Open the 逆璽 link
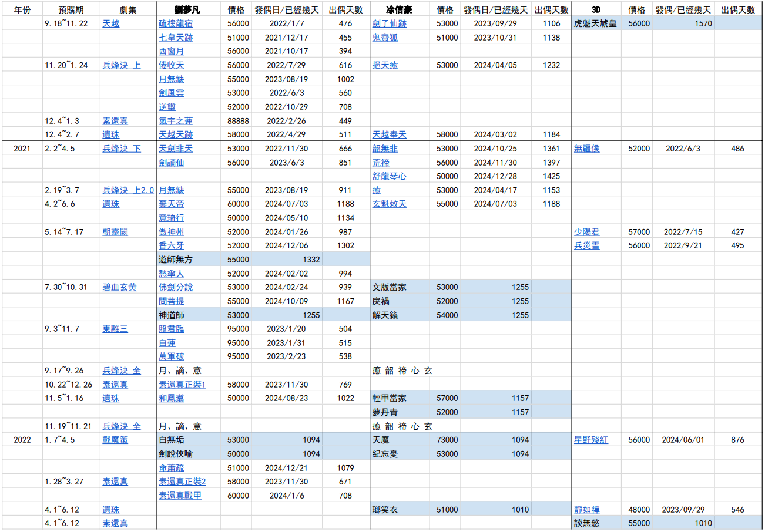765x532 pixels. click(x=167, y=107)
